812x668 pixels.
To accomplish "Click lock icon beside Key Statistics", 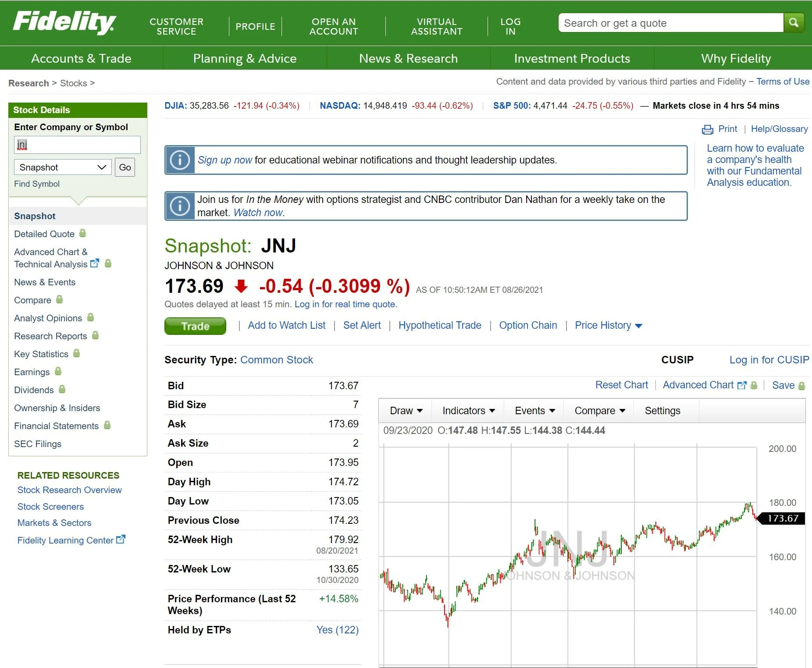I will (76, 353).
